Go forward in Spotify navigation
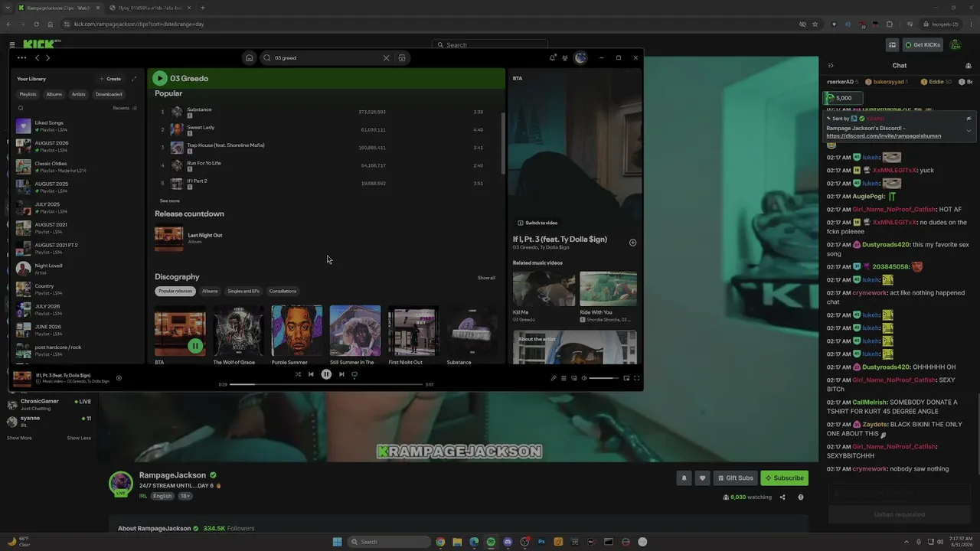Screen dimensions: 980x551 [x=47, y=57]
